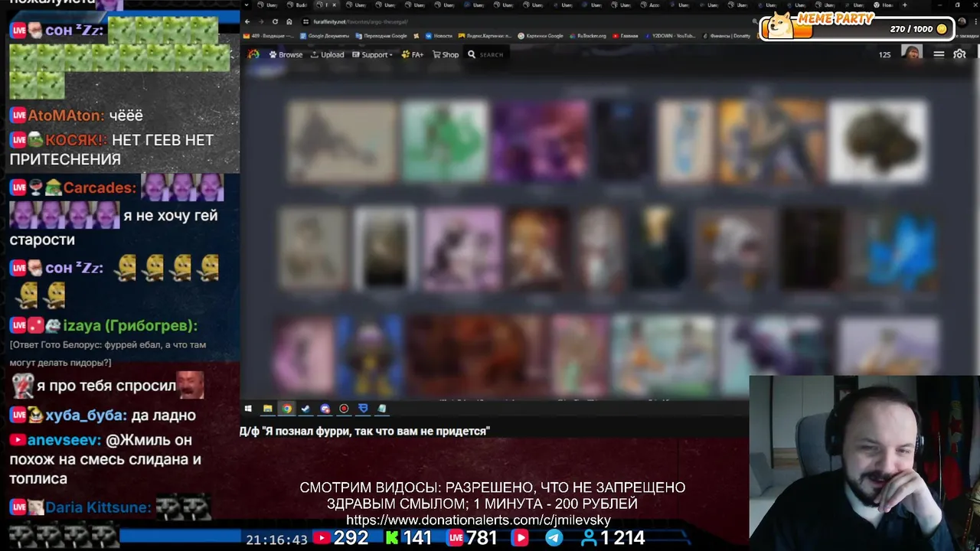Open the Upload page link
980x551 pixels.
click(x=327, y=54)
